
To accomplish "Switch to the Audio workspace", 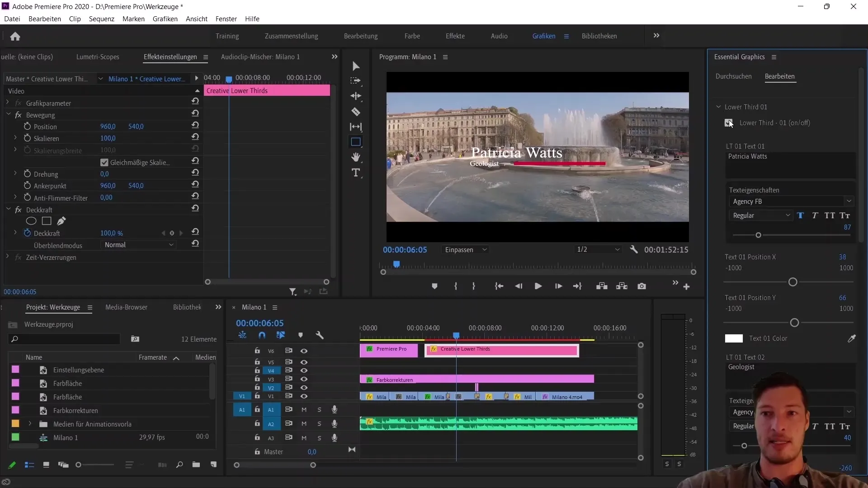I will point(499,36).
